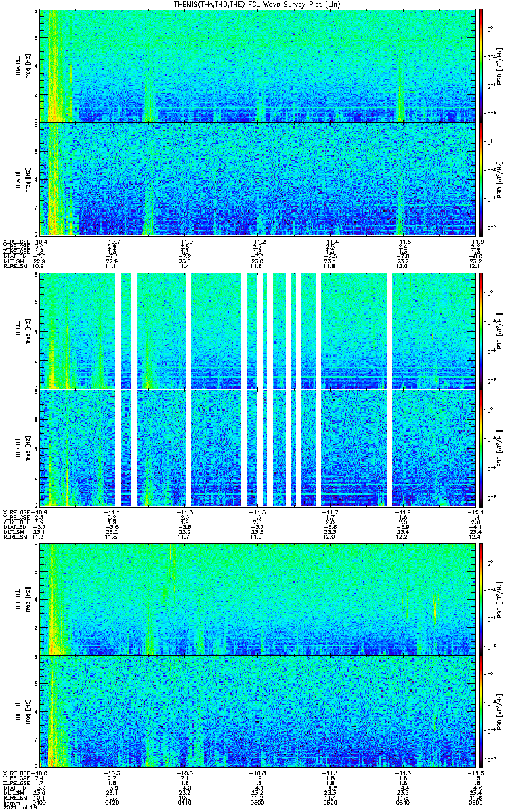Click the 'THE B⊥ freq [Hz]' axis label
This screenshot has height=812, width=508.
(x=24, y=599)
